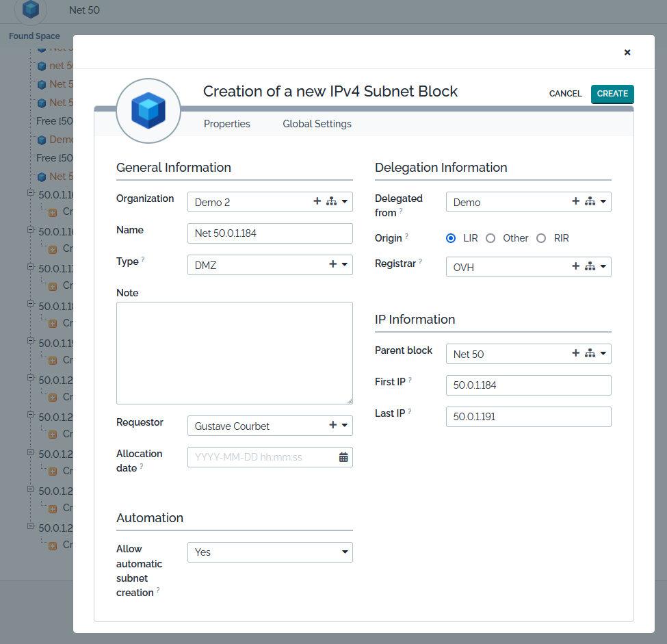Open hierarchy tree icon for Registrar
This screenshot has width=667, height=644.
pyautogui.click(x=590, y=267)
